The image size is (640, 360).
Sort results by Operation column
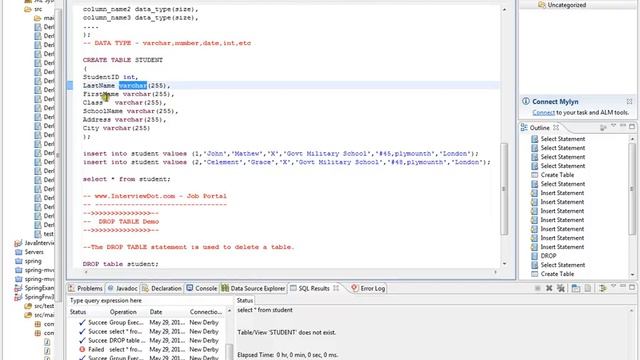[x=123, y=312]
